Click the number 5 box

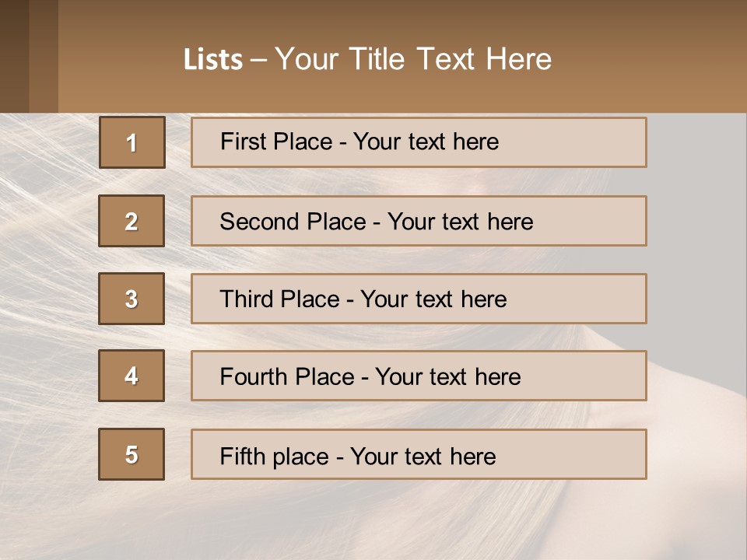click(132, 454)
